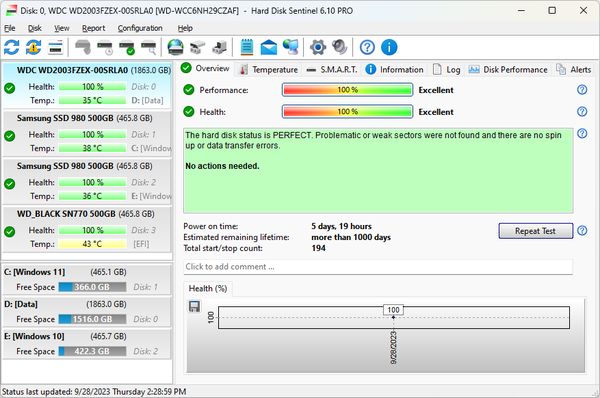Click the disk with green checkmark icon
This screenshot has height=398, width=600.
[127, 47]
